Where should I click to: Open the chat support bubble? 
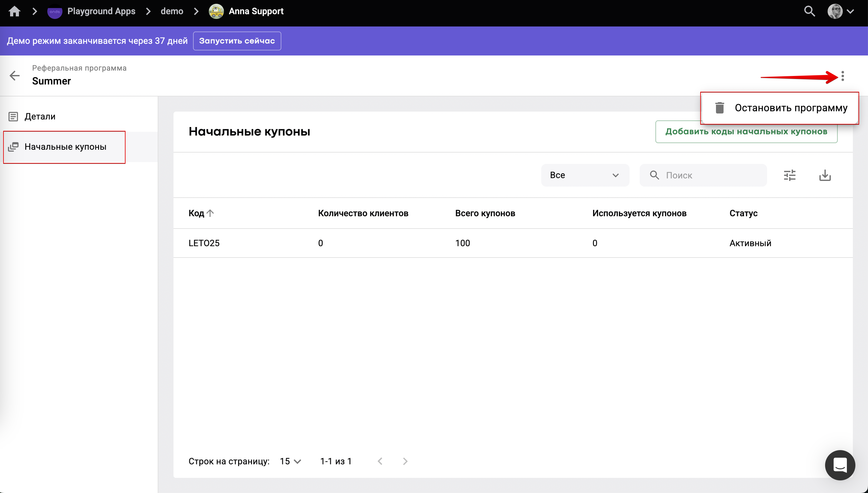tap(840, 465)
